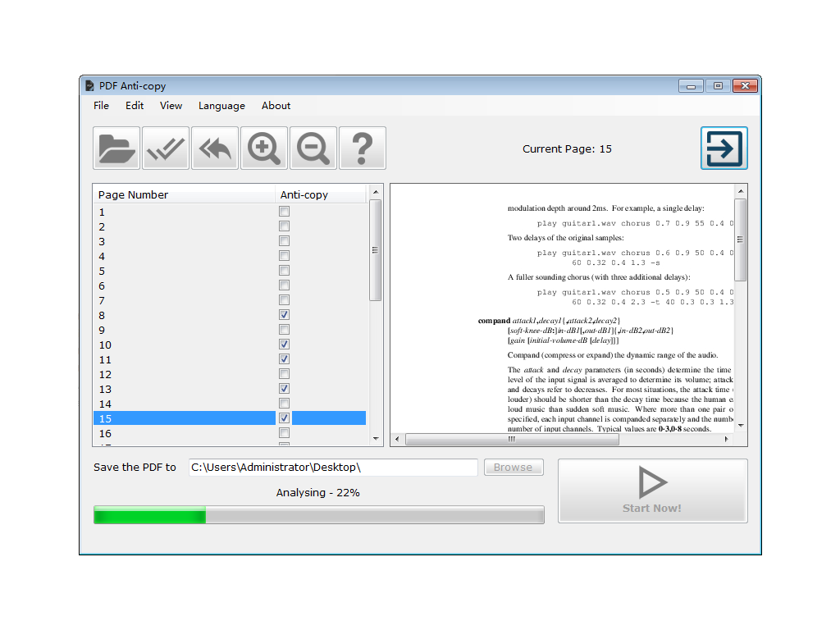840x630 pixels.
Task: Click the Start Now! button
Action: (652, 491)
